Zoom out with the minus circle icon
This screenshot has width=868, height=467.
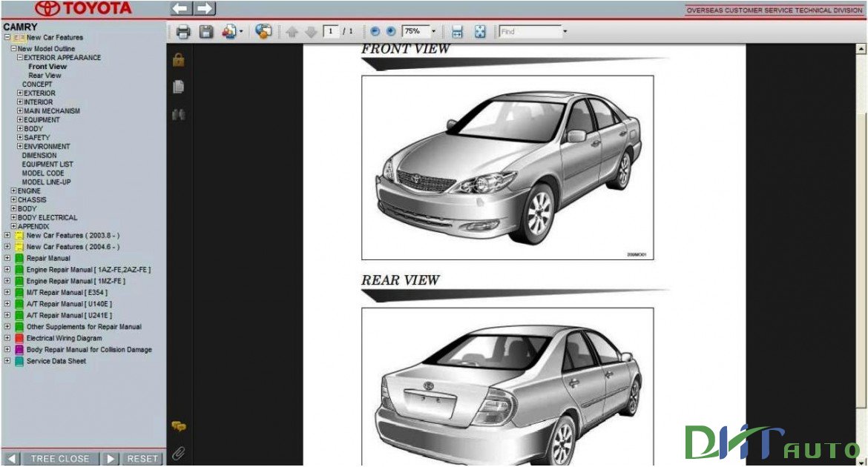point(375,32)
